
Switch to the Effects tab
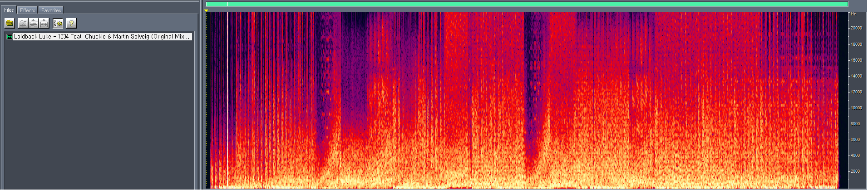point(27,10)
